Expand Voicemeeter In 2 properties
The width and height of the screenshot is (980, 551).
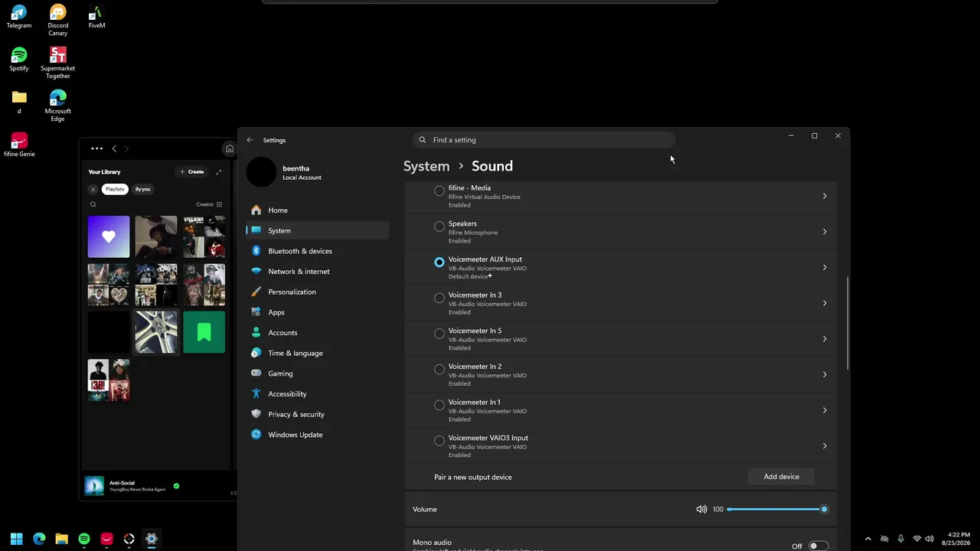(x=825, y=374)
